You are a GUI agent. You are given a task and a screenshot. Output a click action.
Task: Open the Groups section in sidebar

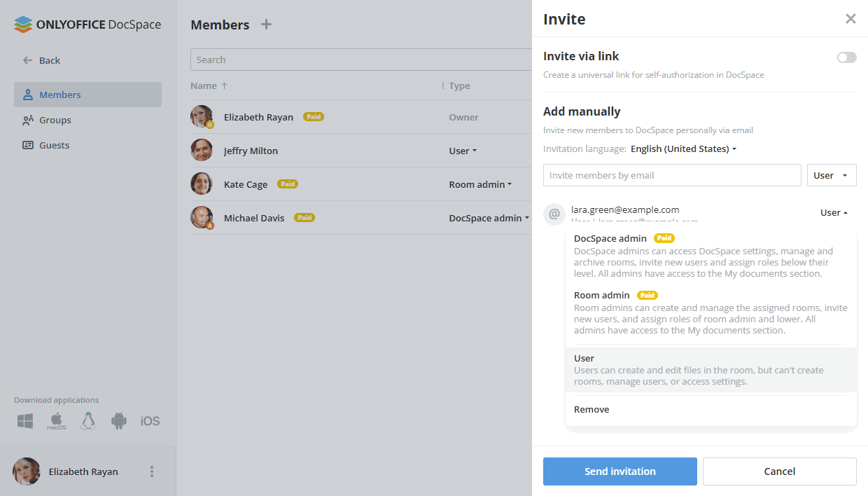pyautogui.click(x=55, y=120)
